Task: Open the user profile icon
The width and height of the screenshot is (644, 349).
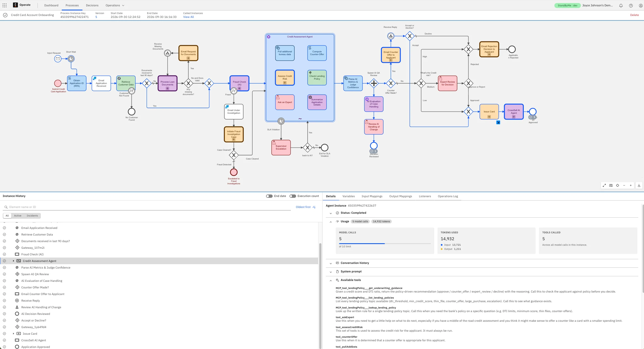Action: coord(641,5)
